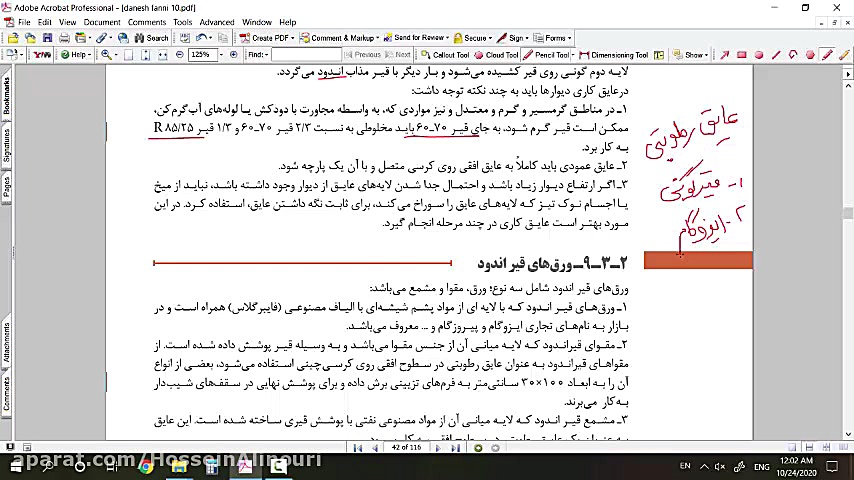Open the Attachments side panel tab
Image resolution: width=854 pixels, height=480 pixels.
click(6, 342)
